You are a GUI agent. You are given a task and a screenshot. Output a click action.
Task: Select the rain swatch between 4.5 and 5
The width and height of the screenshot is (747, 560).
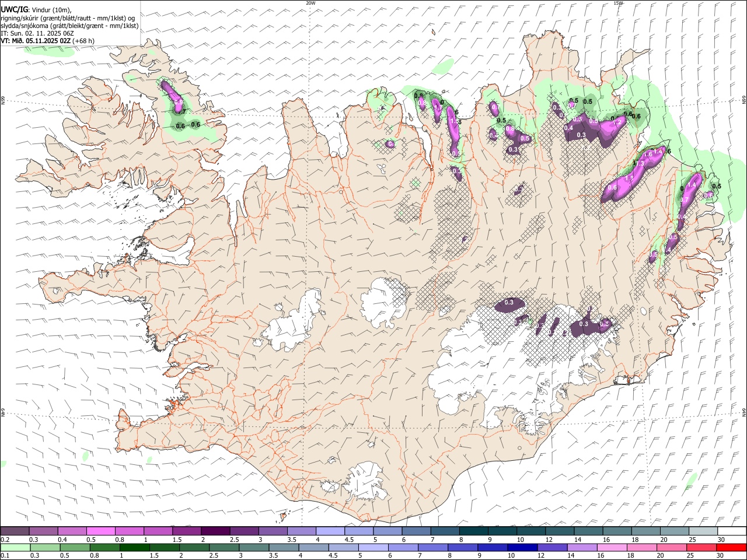click(x=344, y=547)
